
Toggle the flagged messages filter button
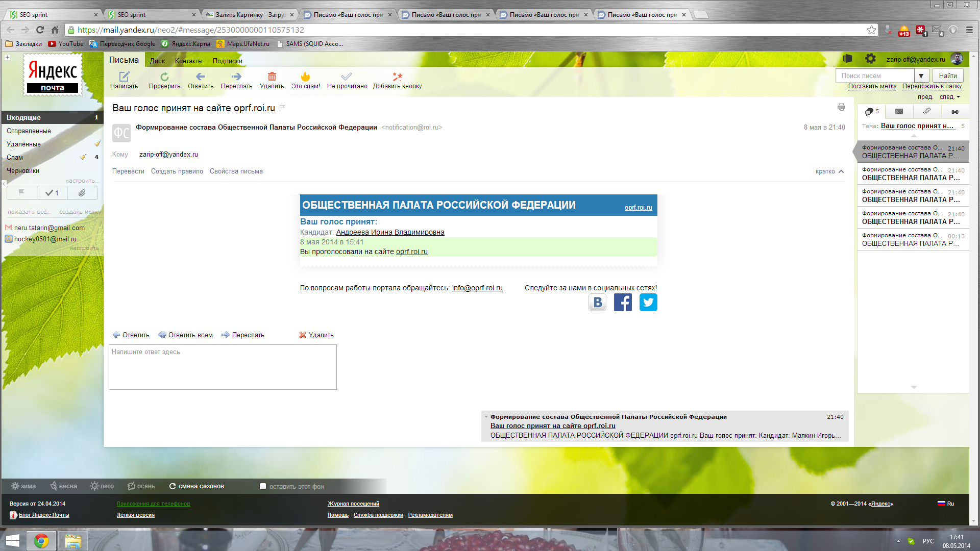point(22,193)
